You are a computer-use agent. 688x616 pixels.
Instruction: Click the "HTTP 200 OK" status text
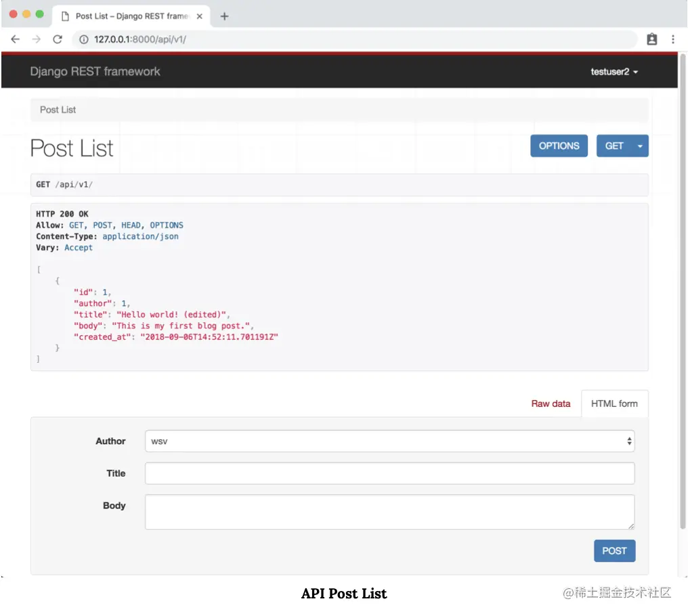tap(62, 214)
